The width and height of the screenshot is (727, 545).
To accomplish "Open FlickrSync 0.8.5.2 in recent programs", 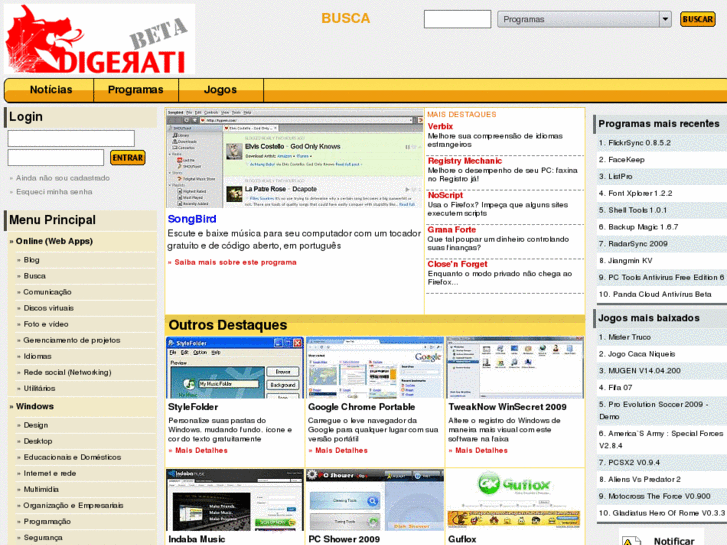I will tap(639, 143).
